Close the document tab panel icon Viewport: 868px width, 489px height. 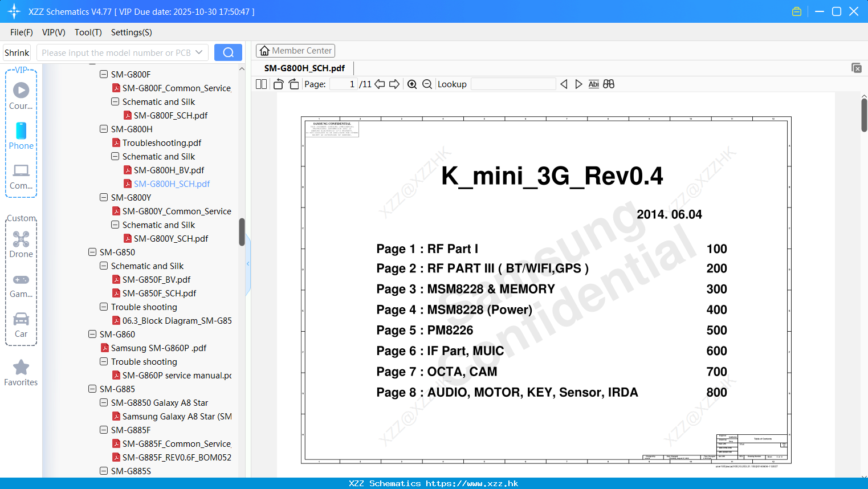(856, 68)
